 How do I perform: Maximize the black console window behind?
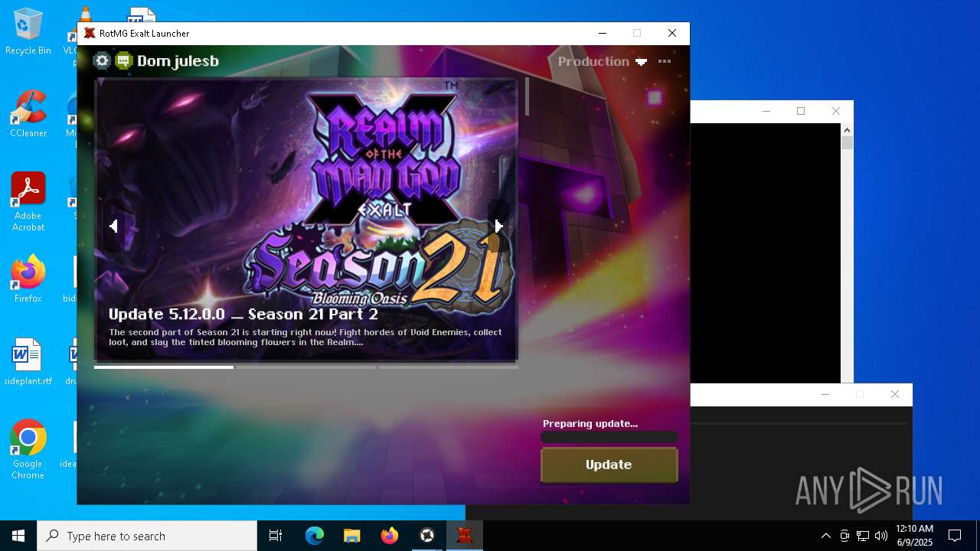pyautogui.click(x=801, y=111)
